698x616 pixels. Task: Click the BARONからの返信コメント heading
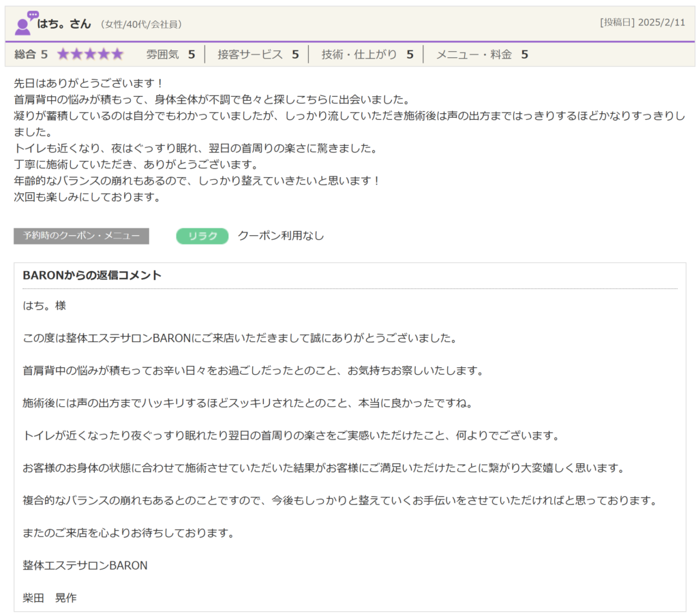coord(92,275)
